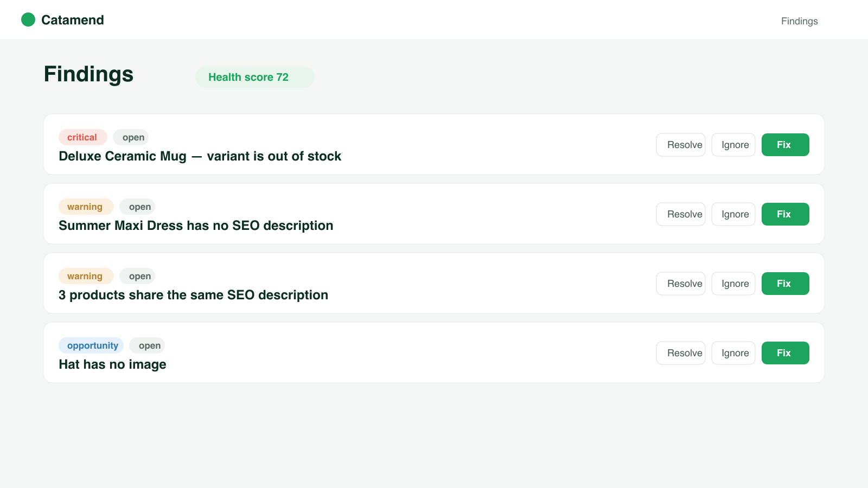Click the Health score 72 badge

255,77
